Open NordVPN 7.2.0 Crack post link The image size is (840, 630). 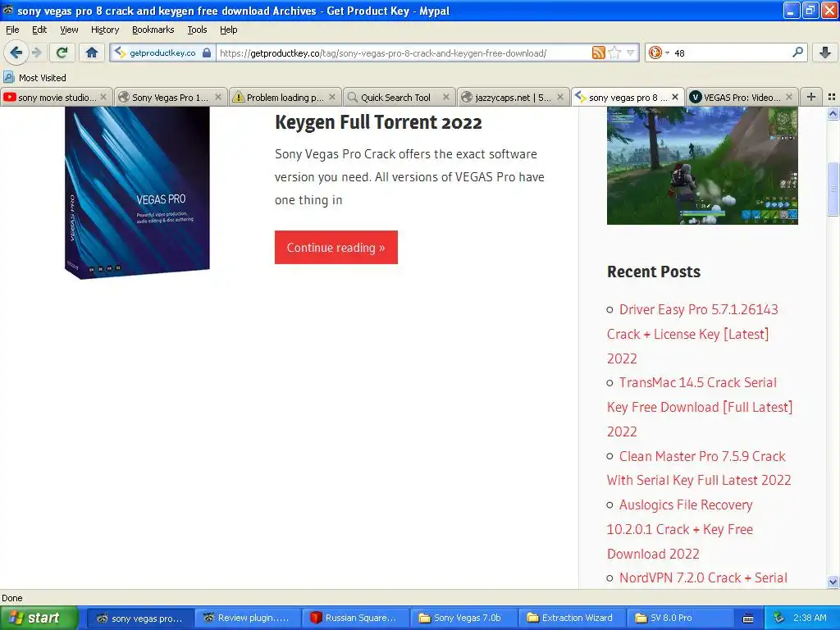coord(703,577)
